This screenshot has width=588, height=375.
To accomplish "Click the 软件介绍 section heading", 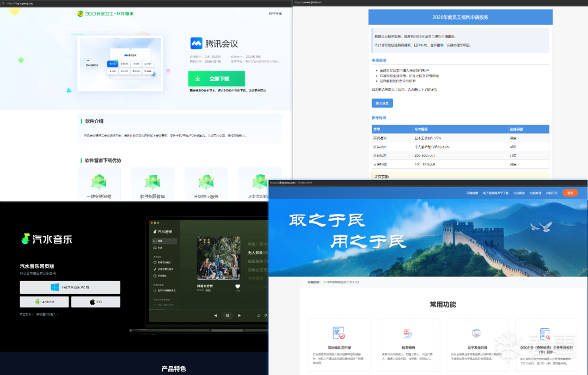I will 94,121.
